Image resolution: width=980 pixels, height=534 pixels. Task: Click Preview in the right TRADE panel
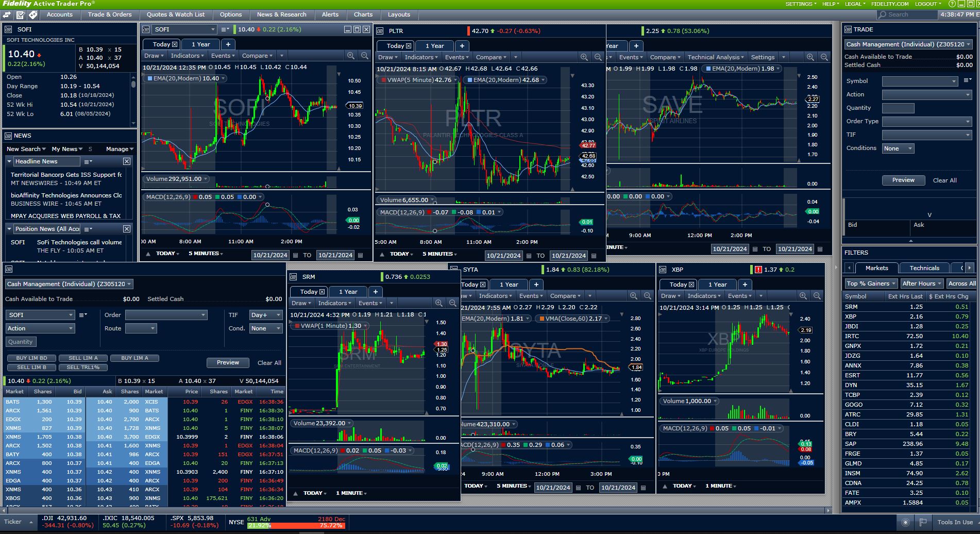coord(903,180)
